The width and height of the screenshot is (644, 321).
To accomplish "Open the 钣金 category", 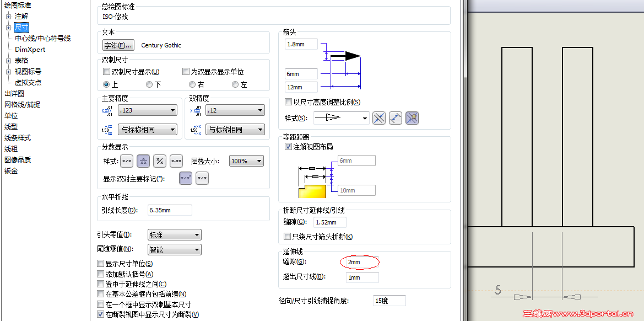I will tap(11, 170).
